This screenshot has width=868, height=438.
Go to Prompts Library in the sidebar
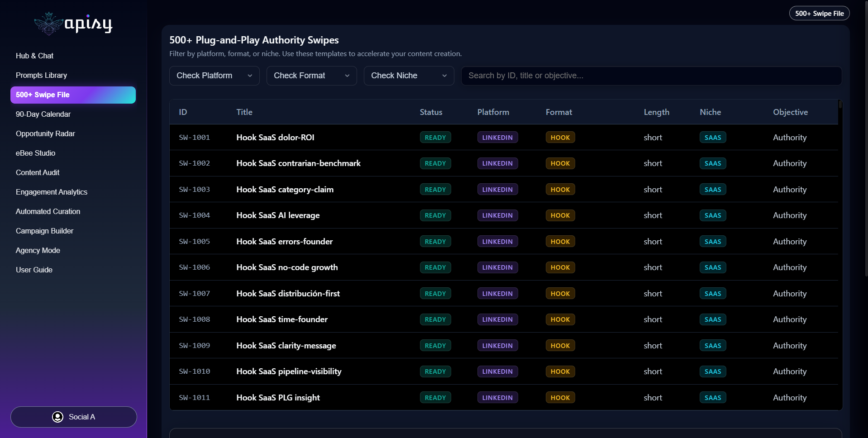coord(41,75)
